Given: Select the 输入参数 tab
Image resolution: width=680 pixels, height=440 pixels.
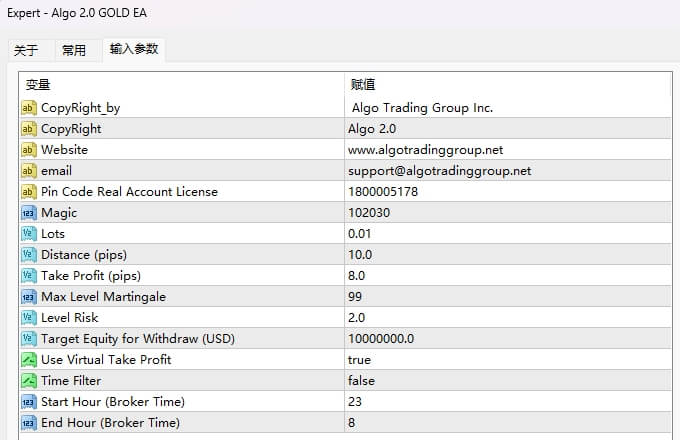Looking at the screenshot, I should click(134, 49).
